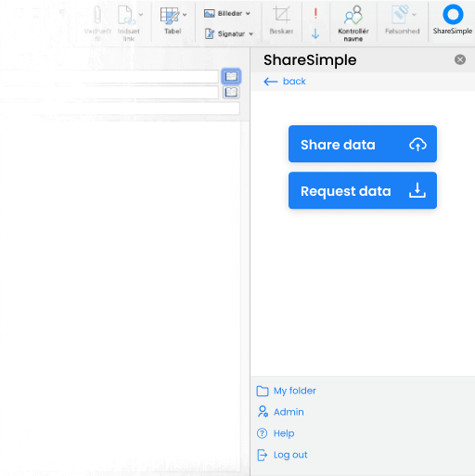Open the Help link
This screenshot has height=476, width=475.
276,433
